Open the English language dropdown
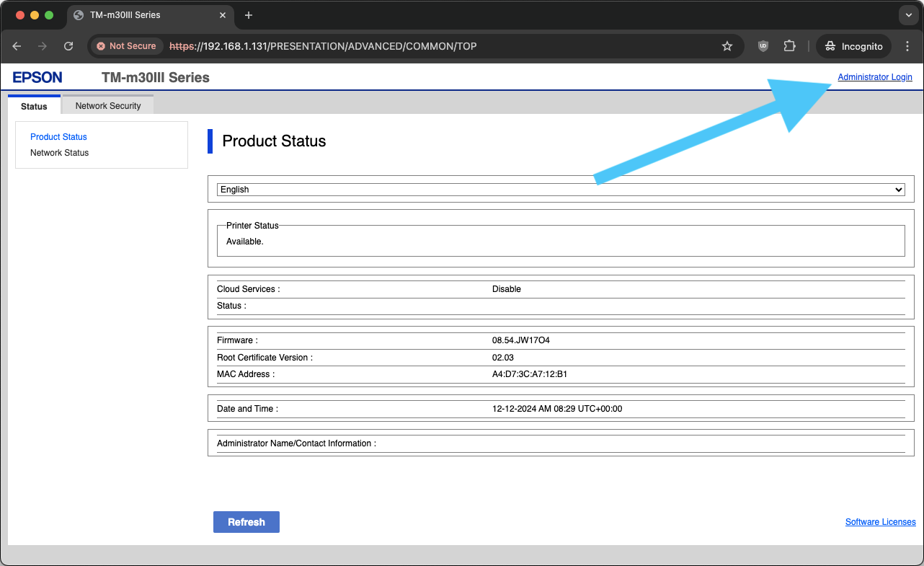The width and height of the screenshot is (924, 566). [x=561, y=190]
